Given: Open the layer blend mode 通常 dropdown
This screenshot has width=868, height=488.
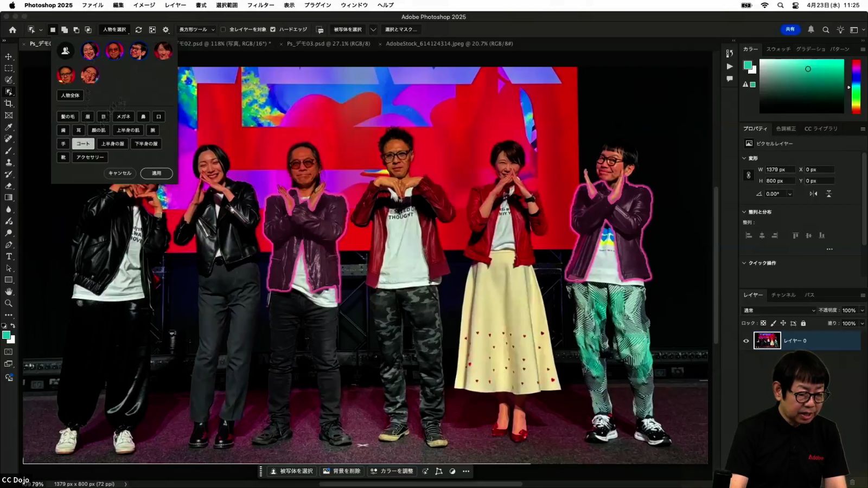Looking at the screenshot, I should (779, 311).
